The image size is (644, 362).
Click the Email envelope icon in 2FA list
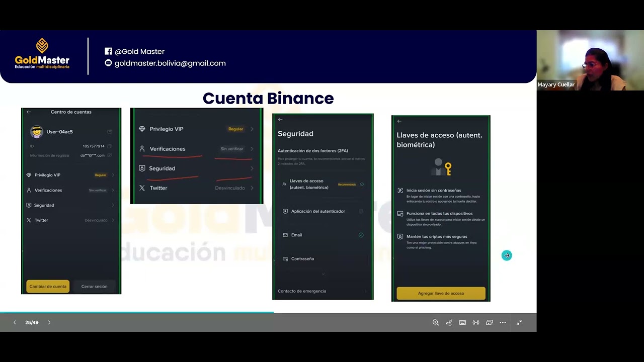285,235
